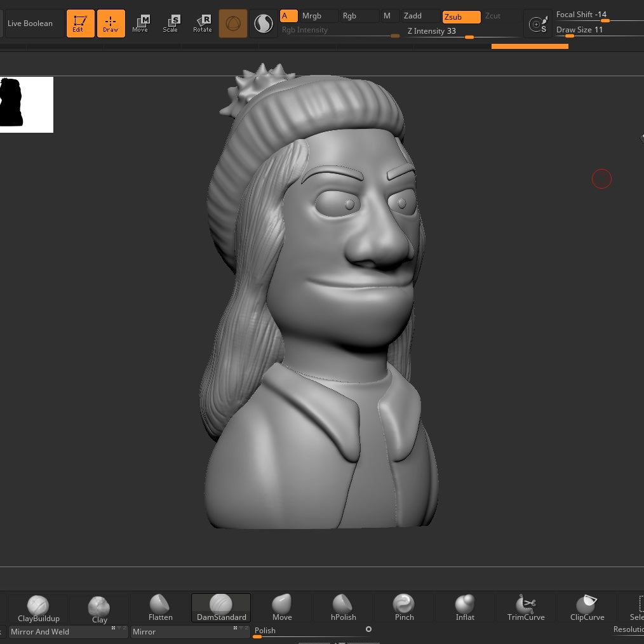Pick the hPolish brush
The height and width of the screenshot is (644, 644).
coord(343,608)
